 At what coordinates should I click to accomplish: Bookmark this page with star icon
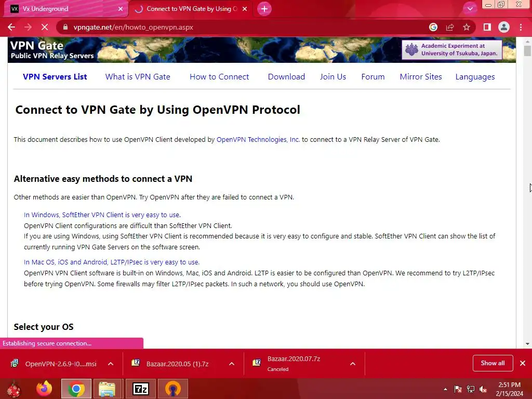[x=467, y=27]
